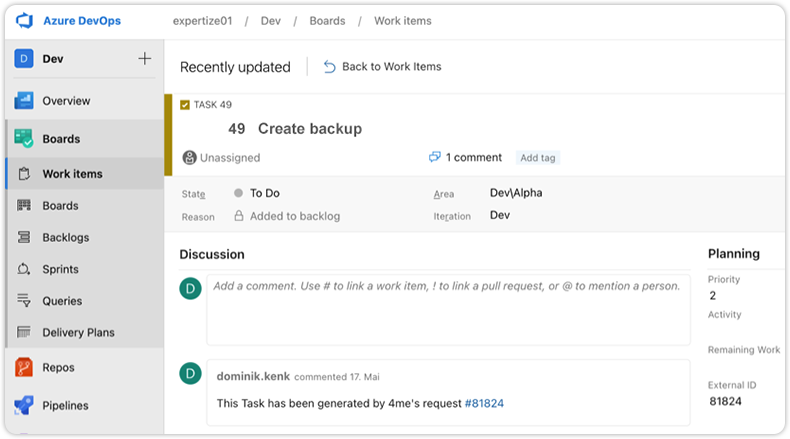Viewport: 790px width, 439px height.
Task: Click the Reason lock icon
Action: coord(239,216)
